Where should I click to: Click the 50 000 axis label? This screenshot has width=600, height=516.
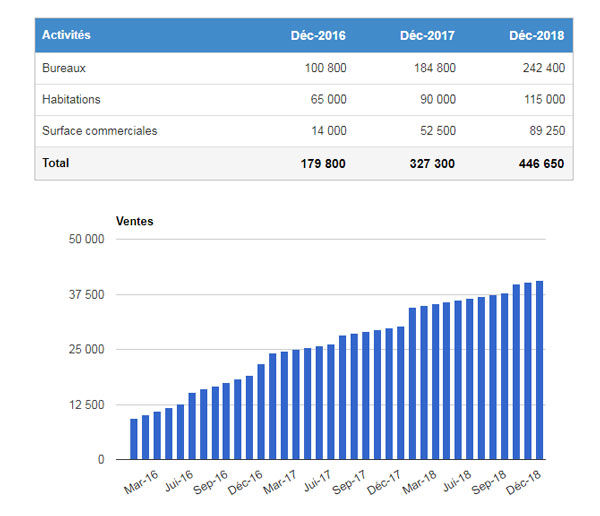point(86,239)
